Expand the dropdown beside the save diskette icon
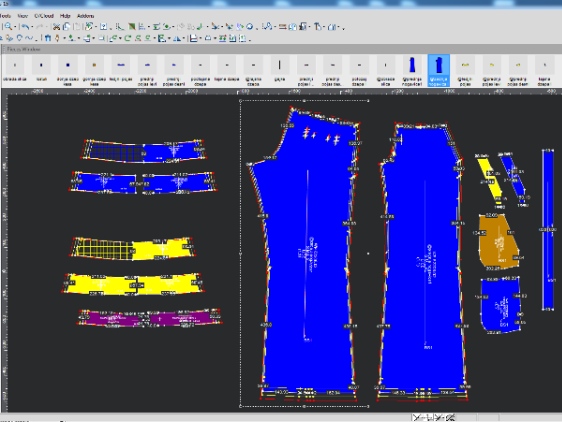Screen dimensions: 562x422 click(x=201, y=38)
